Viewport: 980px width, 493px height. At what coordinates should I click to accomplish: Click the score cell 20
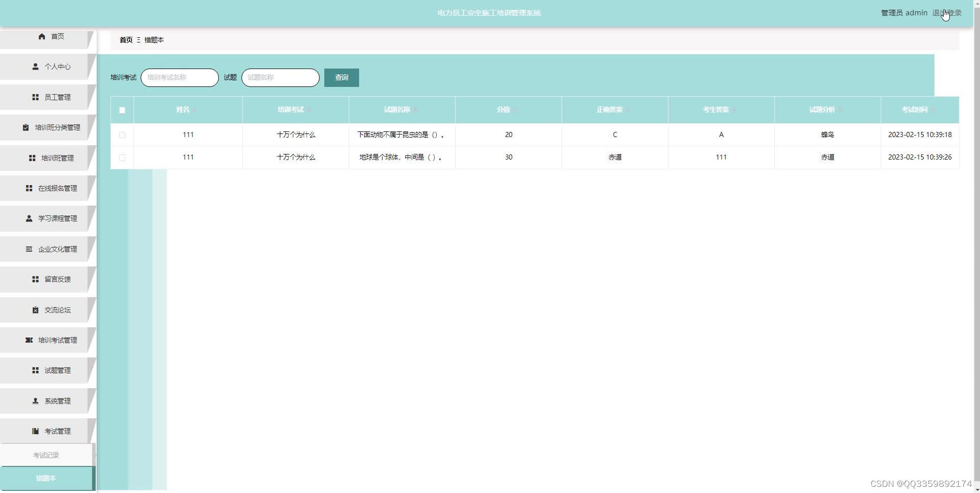click(x=508, y=135)
